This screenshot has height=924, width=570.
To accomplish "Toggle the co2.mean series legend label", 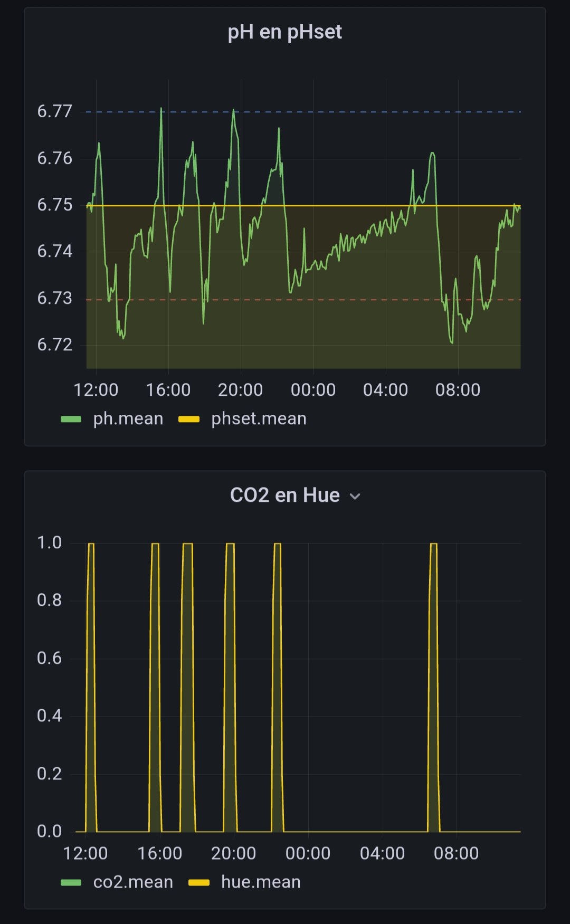I will 133,882.
